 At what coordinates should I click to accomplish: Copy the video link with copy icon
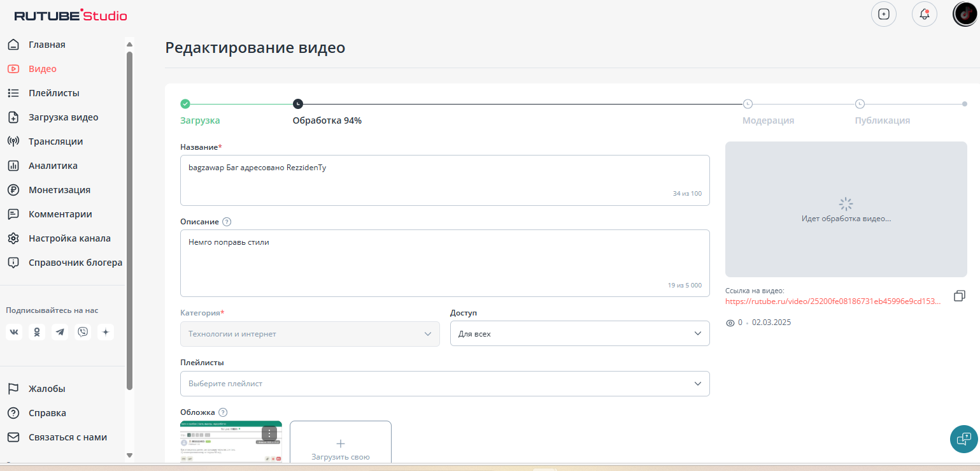[x=960, y=296]
